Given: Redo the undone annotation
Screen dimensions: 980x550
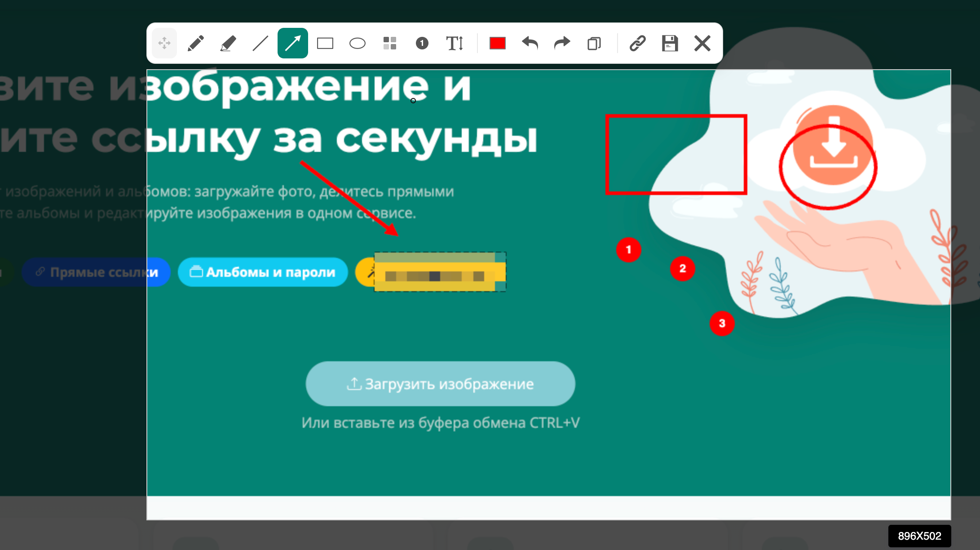Looking at the screenshot, I should tap(562, 44).
